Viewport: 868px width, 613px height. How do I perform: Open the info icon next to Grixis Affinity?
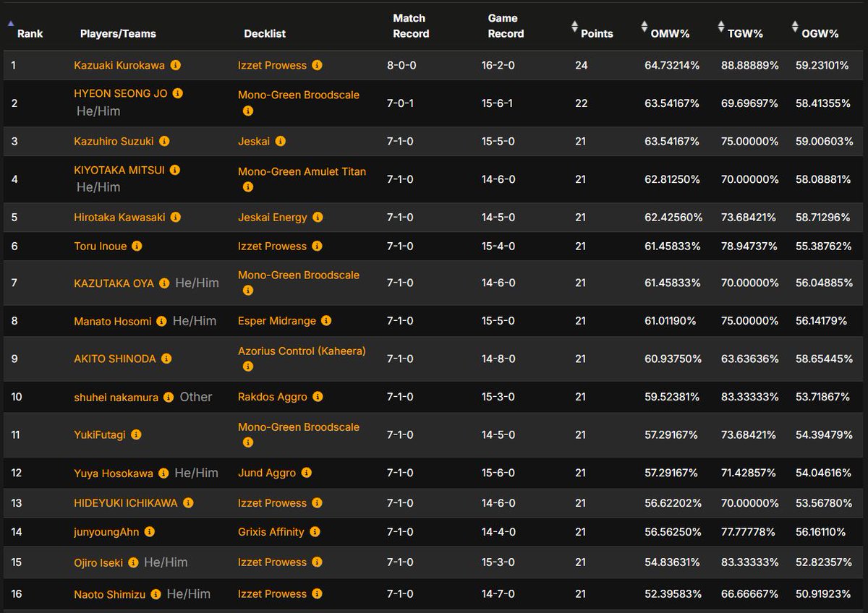[x=315, y=531]
